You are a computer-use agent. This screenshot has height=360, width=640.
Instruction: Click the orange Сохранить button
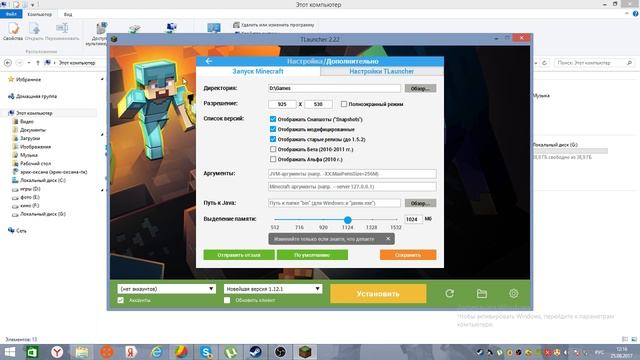(408, 255)
